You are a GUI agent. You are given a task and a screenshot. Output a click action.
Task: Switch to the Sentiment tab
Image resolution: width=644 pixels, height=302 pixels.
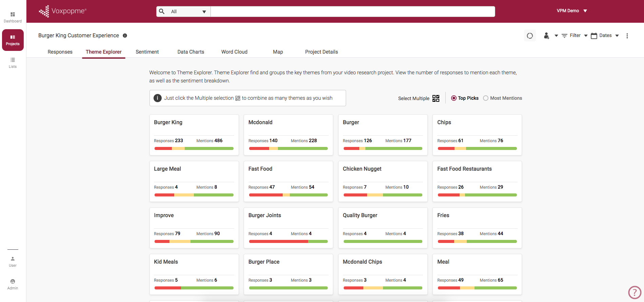(x=147, y=52)
